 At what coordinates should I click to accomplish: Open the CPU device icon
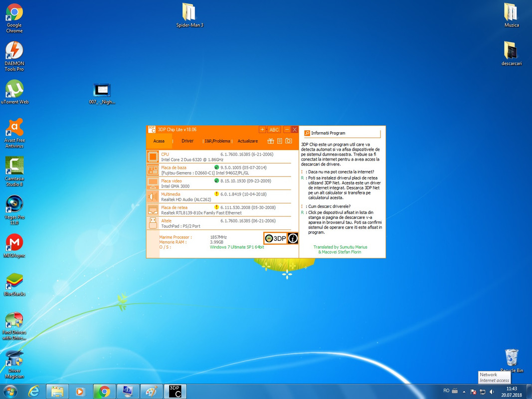click(153, 157)
